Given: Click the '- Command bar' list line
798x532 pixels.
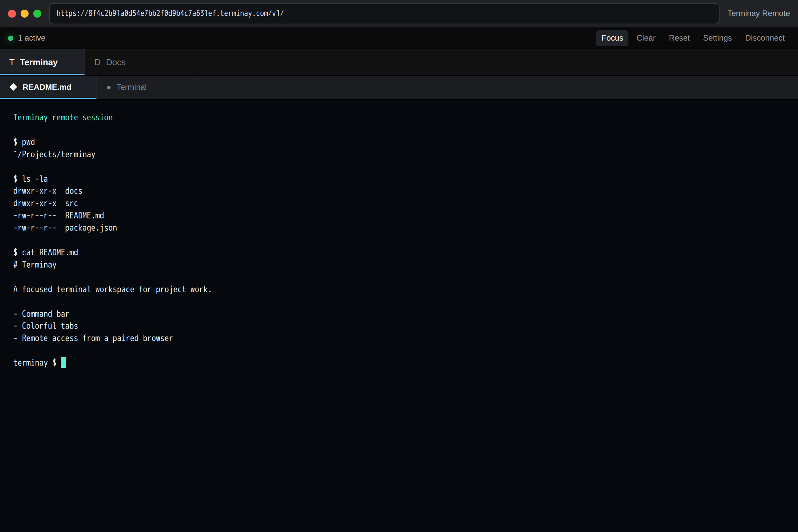Looking at the screenshot, I should (41, 314).
